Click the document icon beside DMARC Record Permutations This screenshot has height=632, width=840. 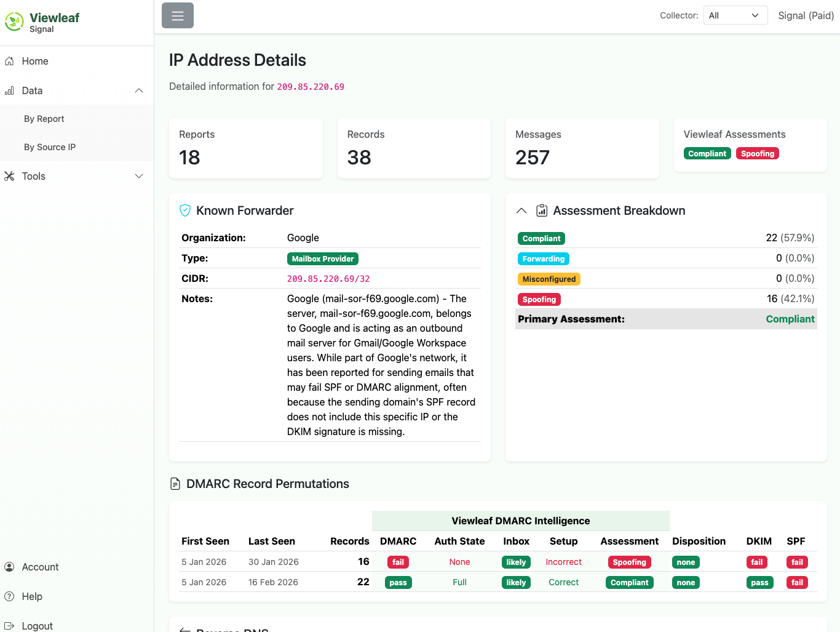coord(175,484)
